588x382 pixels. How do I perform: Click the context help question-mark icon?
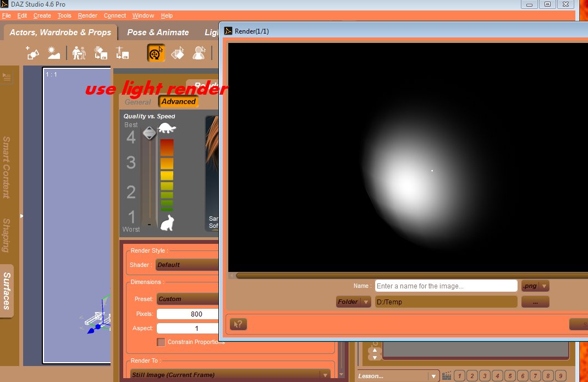point(238,324)
